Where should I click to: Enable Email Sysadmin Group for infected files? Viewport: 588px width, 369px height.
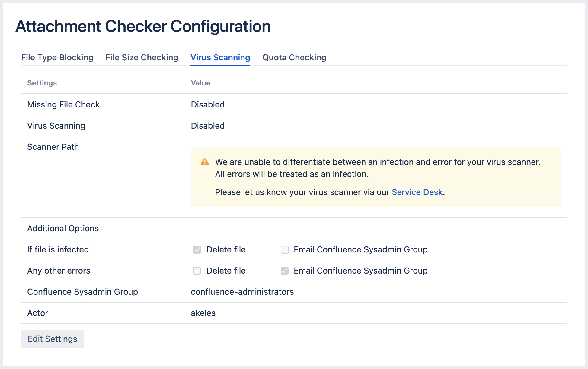285,250
